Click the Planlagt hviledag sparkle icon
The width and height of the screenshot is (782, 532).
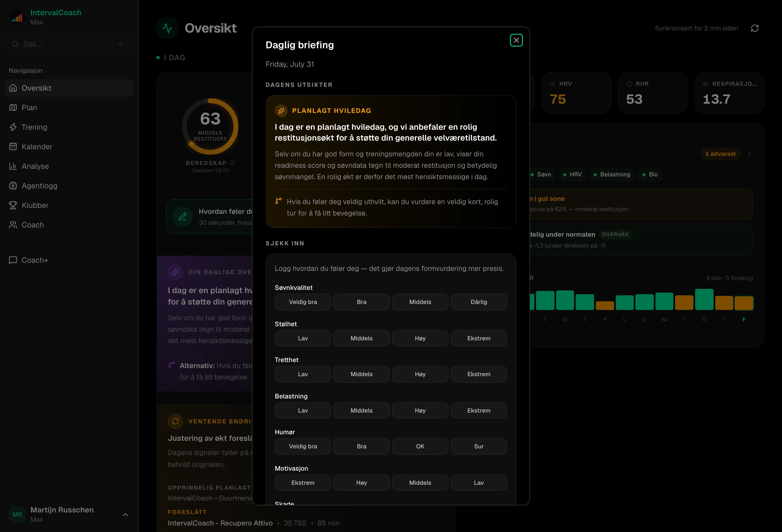(x=281, y=111)
